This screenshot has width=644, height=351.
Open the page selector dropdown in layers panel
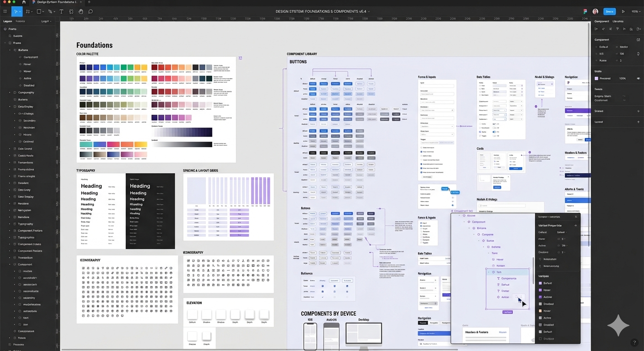46,21
